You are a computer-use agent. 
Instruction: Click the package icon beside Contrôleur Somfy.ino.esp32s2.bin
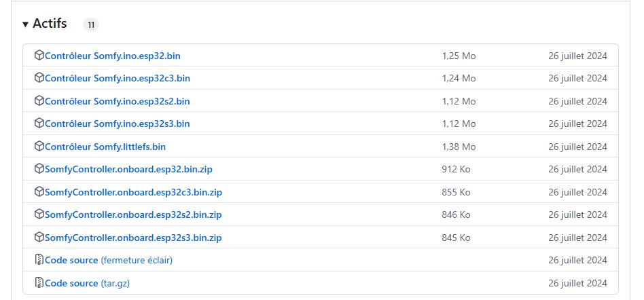[39, 101]
